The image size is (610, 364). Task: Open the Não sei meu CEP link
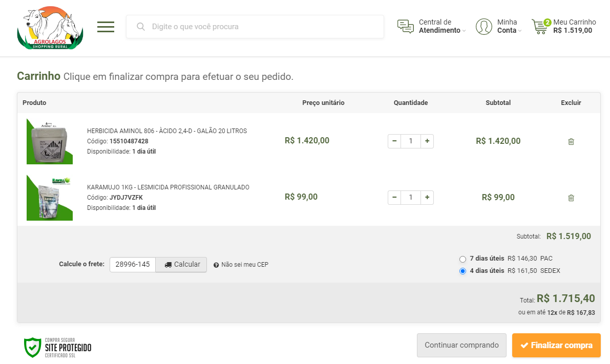pos(244,265)
